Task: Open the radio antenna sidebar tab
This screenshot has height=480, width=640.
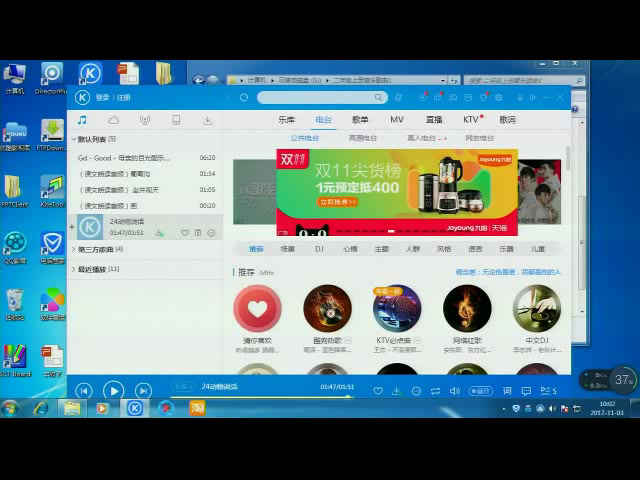Action: pyautogui.click(x=145, y=120)
